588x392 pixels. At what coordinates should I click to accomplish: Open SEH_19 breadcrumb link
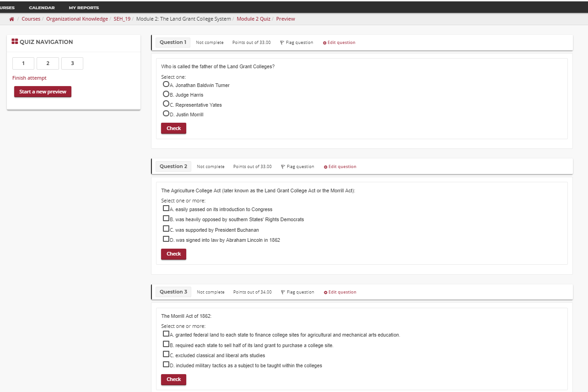[122, 19]
